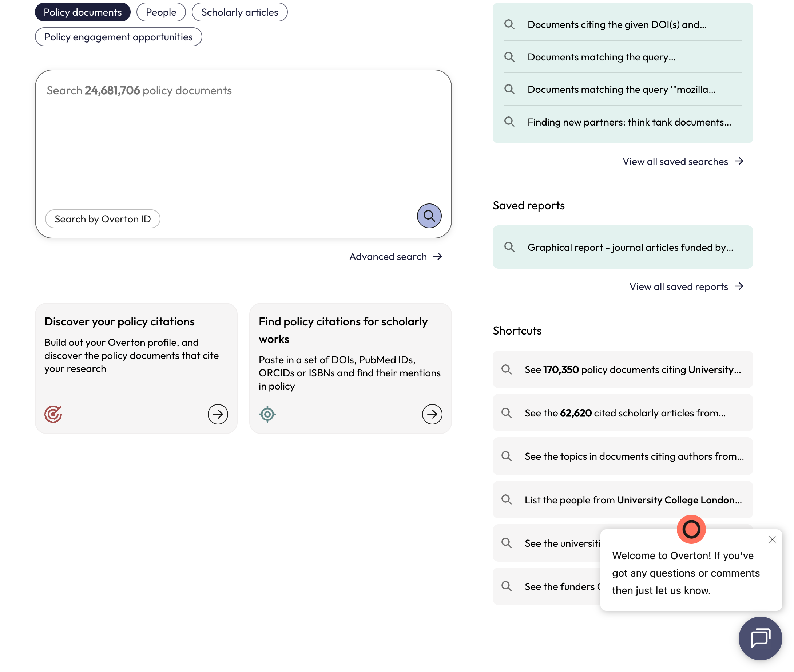Open shortcut See the 62,620 cited scholarly articles

[x=622, y=413]
